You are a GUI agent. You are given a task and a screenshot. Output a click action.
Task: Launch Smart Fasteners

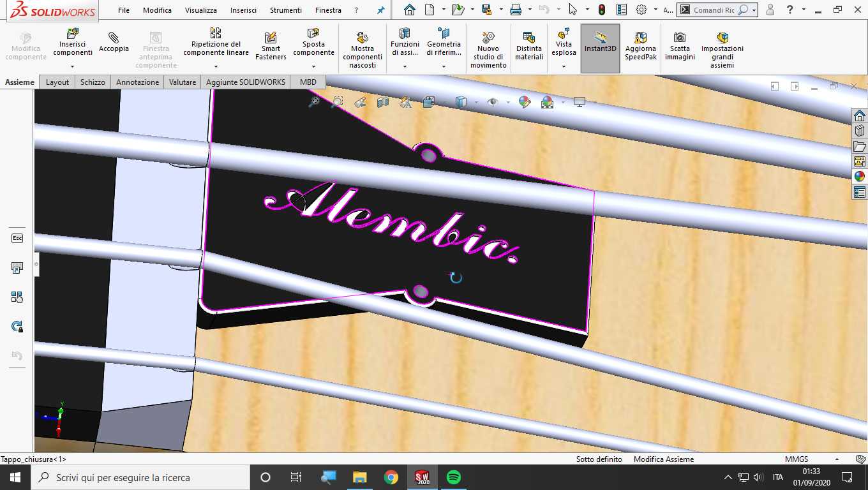coord(271,46)
